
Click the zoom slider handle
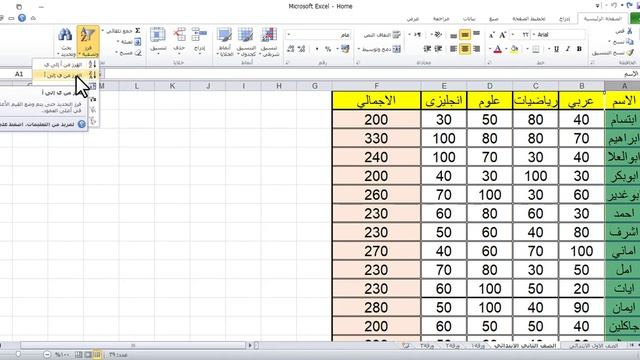[x=18, y=355]
